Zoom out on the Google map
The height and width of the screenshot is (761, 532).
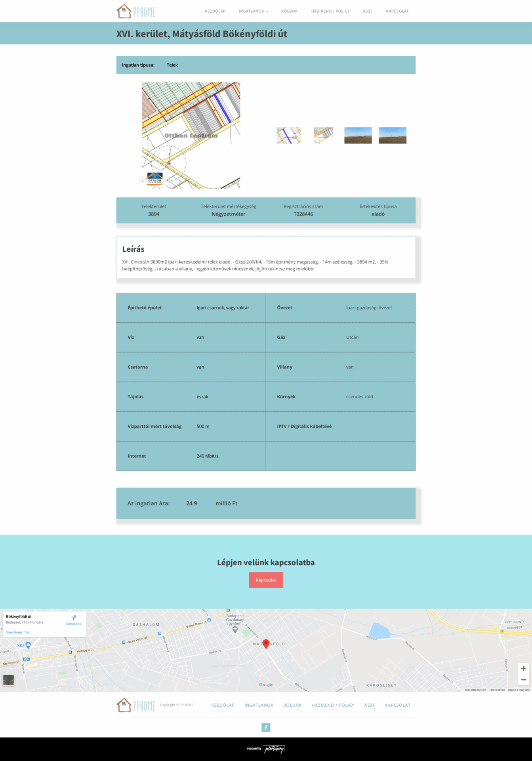point(523,680)
